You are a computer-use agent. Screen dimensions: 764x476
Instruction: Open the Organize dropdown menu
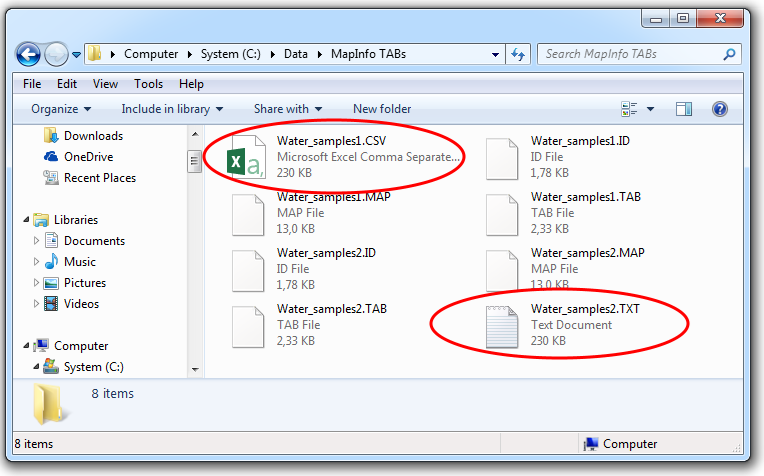tap(61, 109)
